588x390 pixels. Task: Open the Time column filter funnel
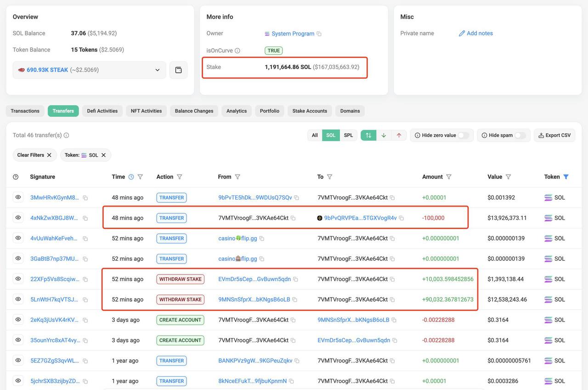(x=140, y=177)
